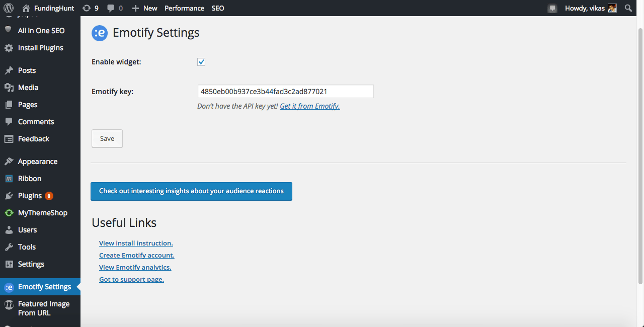Click the Tools wrench icon

9,247
